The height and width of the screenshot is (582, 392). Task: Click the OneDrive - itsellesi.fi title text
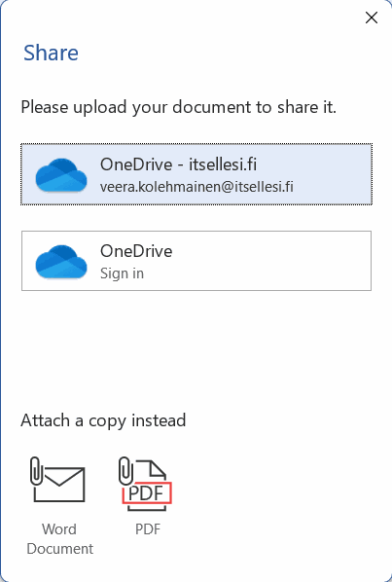click(178, 164)
